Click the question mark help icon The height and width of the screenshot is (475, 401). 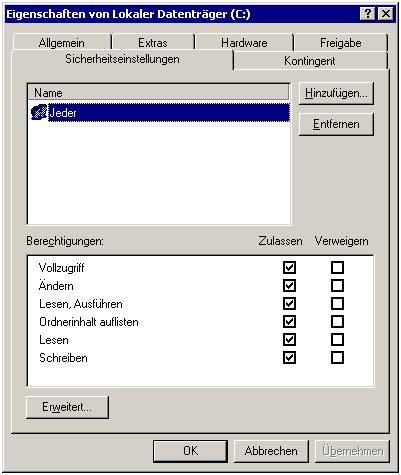pyautogui.click(x=368, y=14)
